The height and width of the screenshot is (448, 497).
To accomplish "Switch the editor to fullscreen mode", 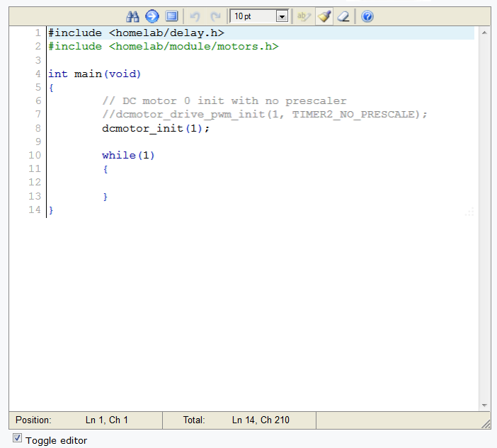I will (171, 16).
